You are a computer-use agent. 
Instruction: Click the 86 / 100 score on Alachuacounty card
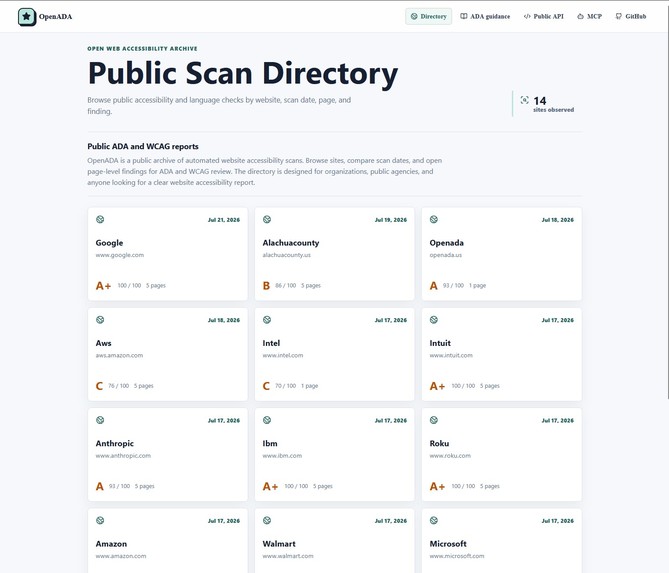click(x=285, y=285)
